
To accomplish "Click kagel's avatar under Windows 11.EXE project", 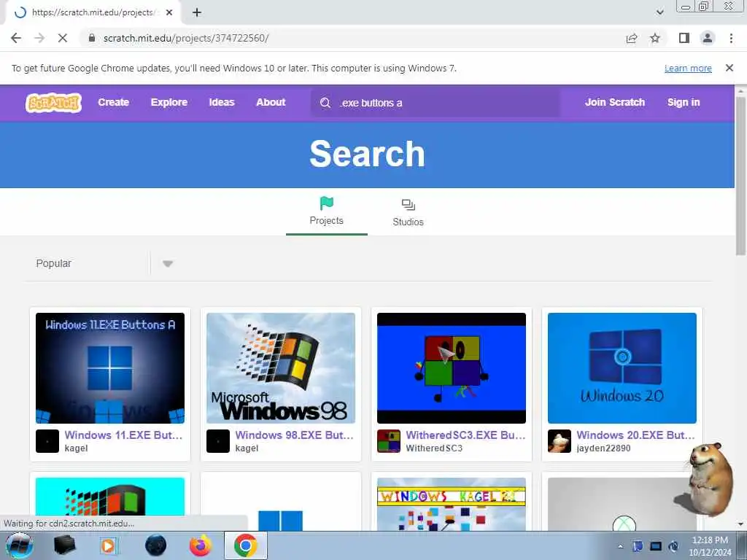I will (47, 441).
